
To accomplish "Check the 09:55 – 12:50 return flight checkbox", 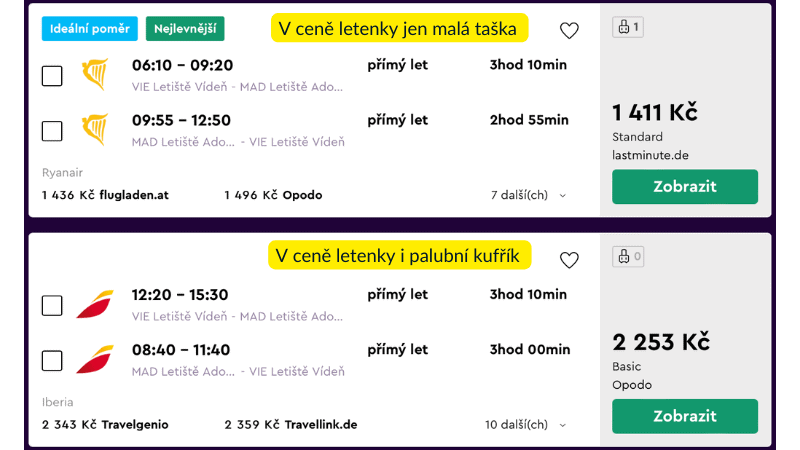I will tap(52, 131).
